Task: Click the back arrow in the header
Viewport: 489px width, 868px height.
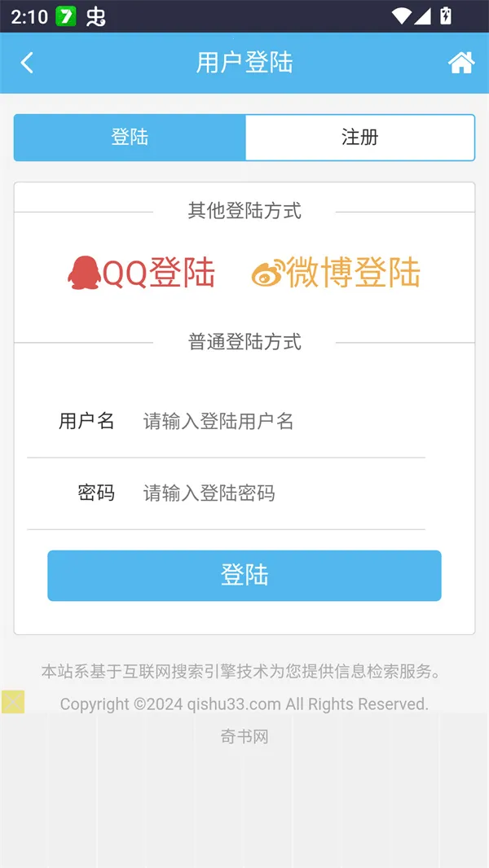Action: click(x=27, y=63)
